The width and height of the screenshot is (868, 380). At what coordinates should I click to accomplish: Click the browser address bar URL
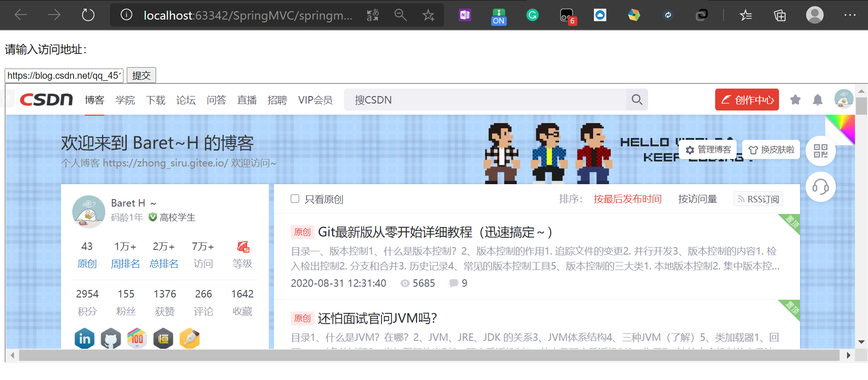248,15
